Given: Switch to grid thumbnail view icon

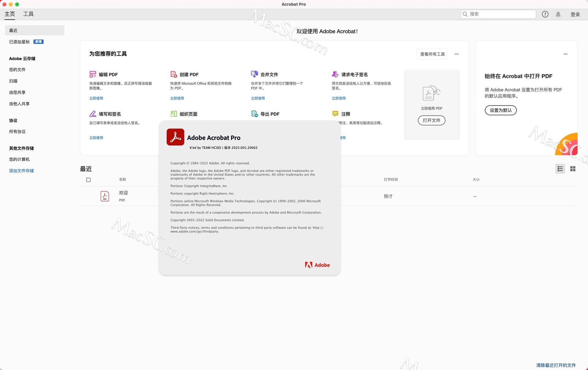Looking at the screenshot, I should [x=573, y=169].
